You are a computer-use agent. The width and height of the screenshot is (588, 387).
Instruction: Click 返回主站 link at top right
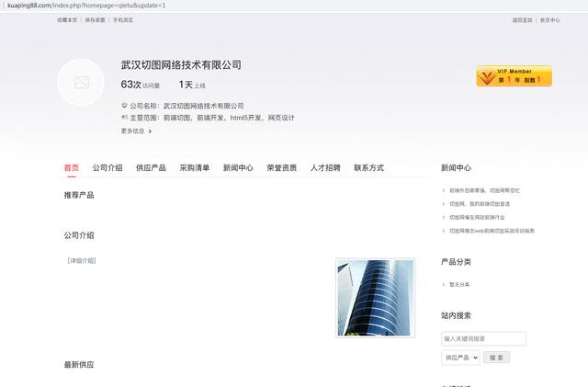(522, 19)
